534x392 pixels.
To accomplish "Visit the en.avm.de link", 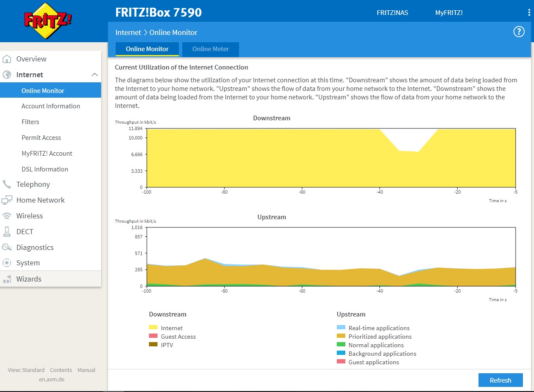I will 52,379.
